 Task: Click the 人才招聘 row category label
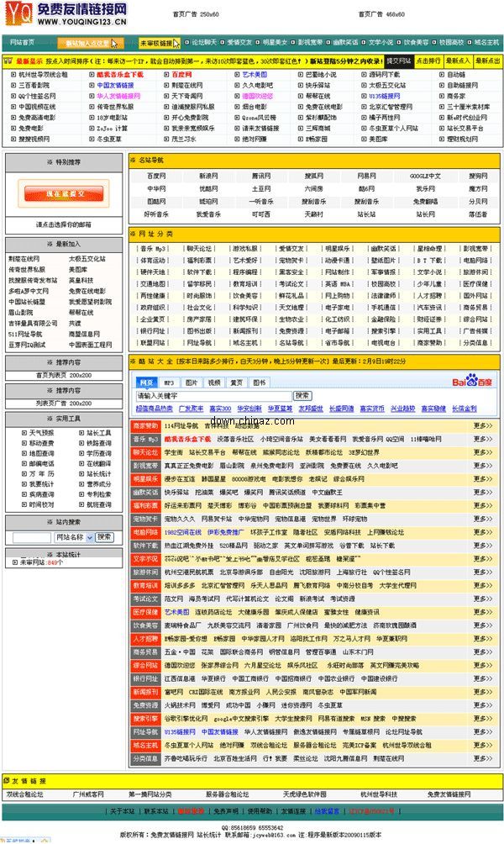click(145, 639)
